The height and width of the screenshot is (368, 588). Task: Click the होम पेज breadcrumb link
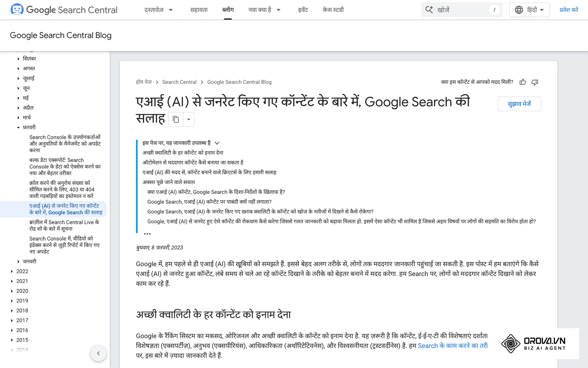(x=144, y=82)
